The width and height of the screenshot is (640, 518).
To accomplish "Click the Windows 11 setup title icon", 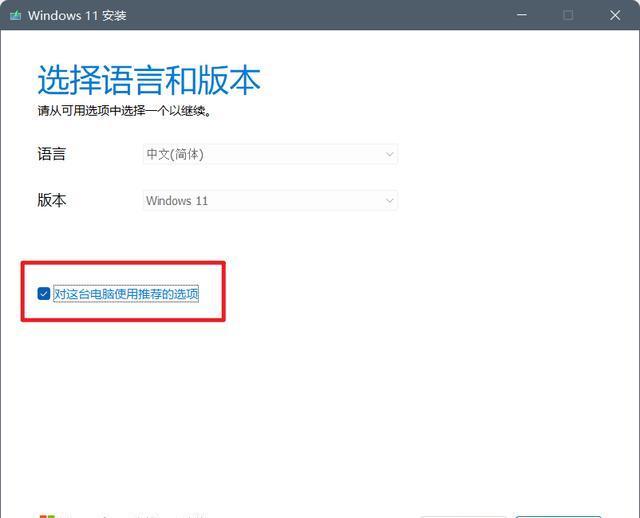I will tap(16, 16).
